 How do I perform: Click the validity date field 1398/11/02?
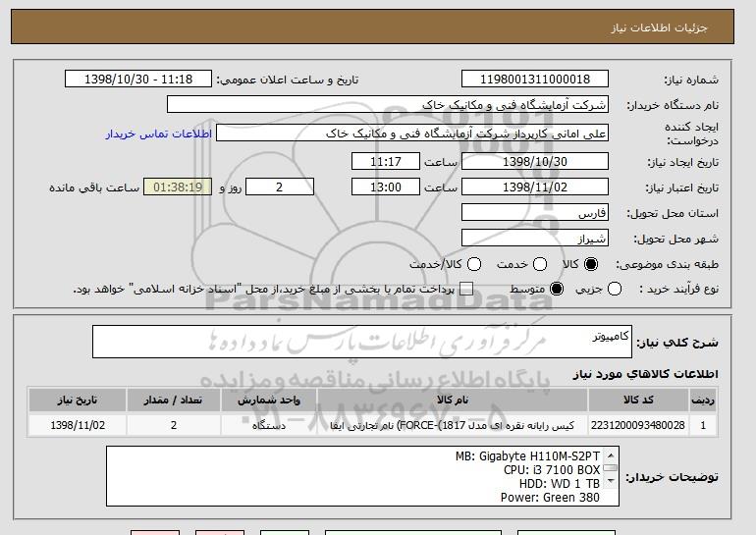point(535,187)
